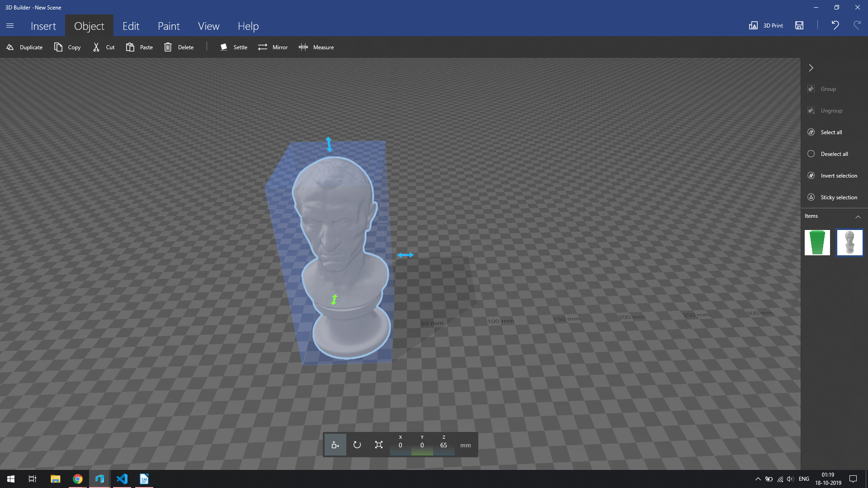868x488 pixels.
Task: Open the Help tab
Action: coord(248,26)
